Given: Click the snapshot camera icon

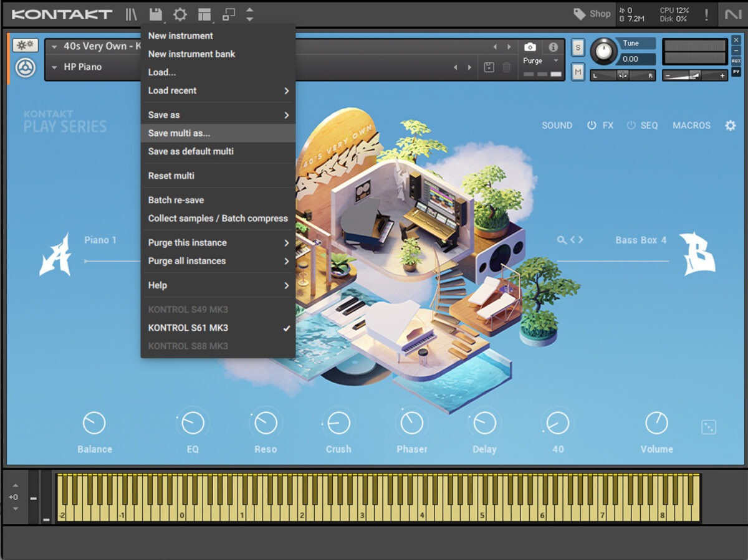Looking at the screenshot, I should [530, 47].
